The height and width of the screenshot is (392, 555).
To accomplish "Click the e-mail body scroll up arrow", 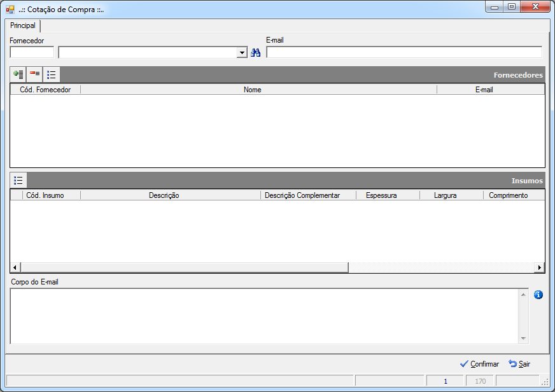I will [524, 295].
